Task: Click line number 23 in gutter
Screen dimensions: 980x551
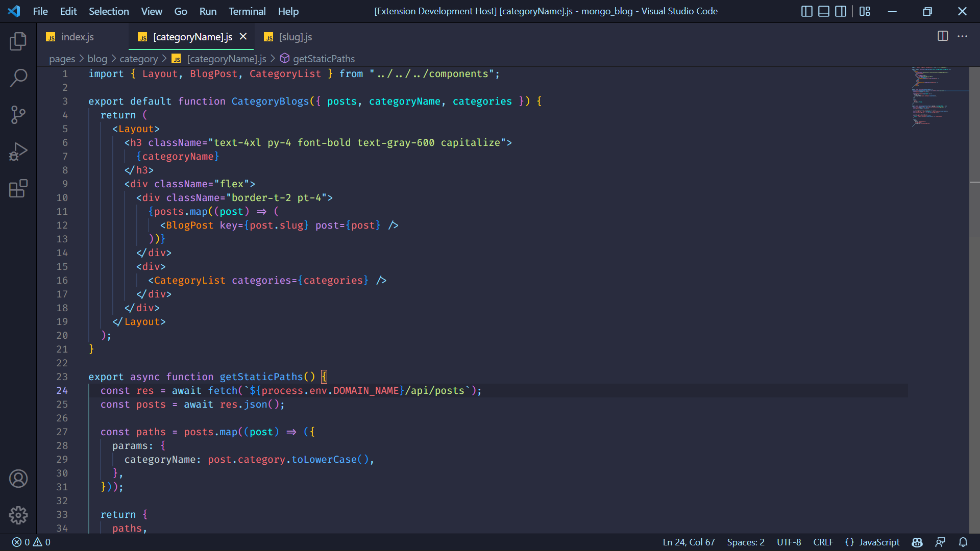Action: (62, 377)
